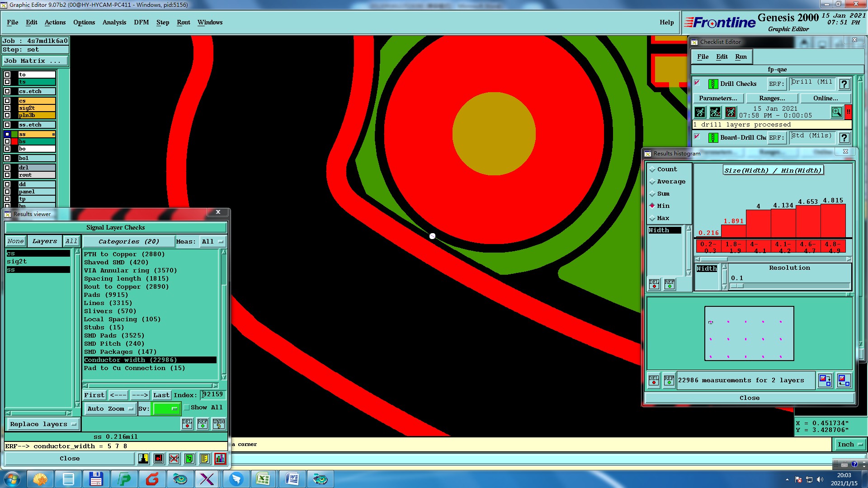Viewport: 868px width, 488px height.
Task: Enable the Show All checkbox
Action: click(187, 408)
